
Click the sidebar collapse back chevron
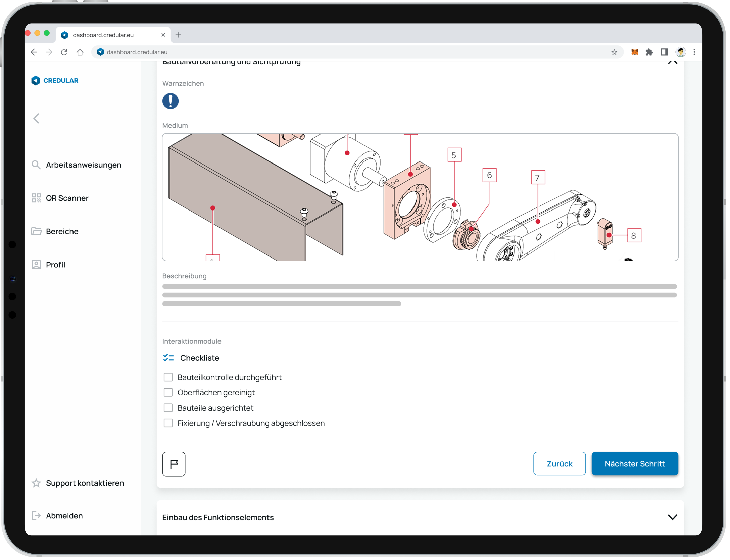point(36,118)
